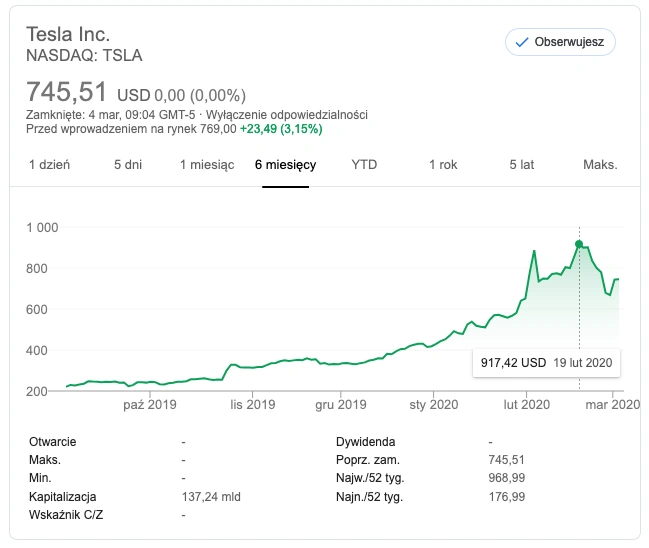This screenshot has height=548, width=649.
Task: Click the Kapitalizacja label
Action: point(62,497)
